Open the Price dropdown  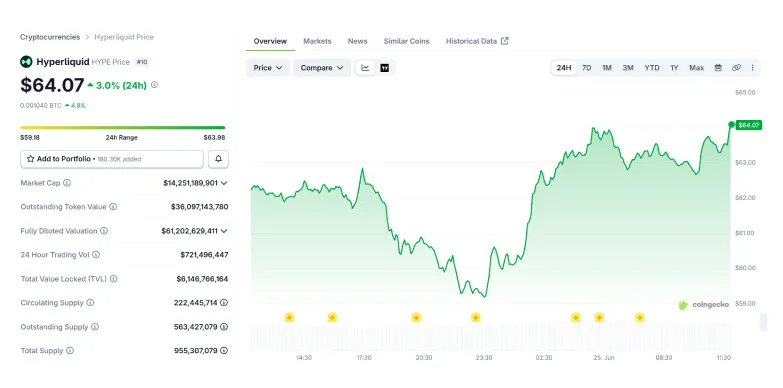(x=268, y=68)
